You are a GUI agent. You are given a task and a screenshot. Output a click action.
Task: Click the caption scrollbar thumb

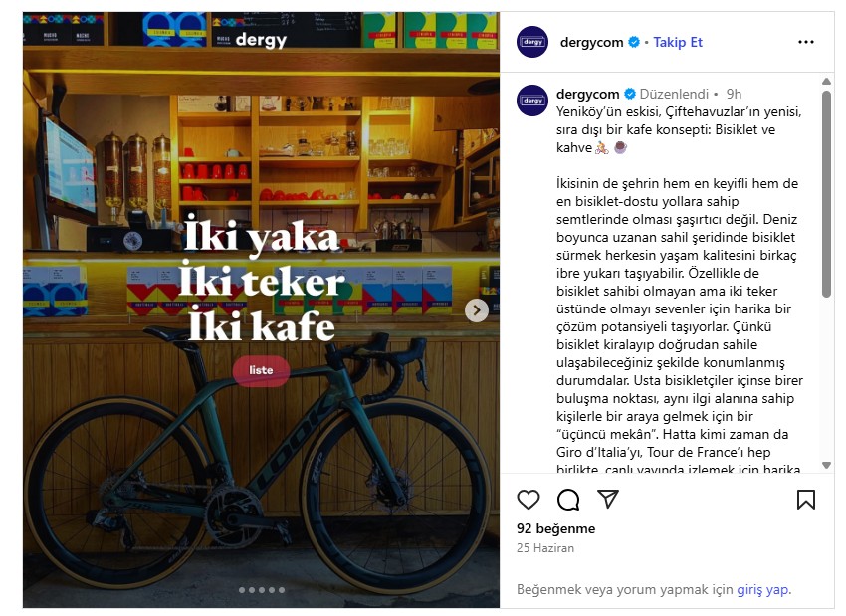click(x=826, y=194)
